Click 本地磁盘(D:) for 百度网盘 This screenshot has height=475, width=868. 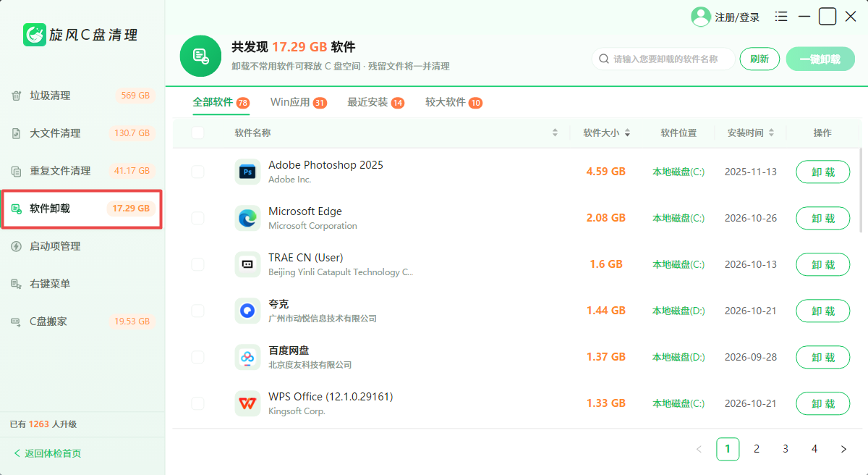click(678, 357)
